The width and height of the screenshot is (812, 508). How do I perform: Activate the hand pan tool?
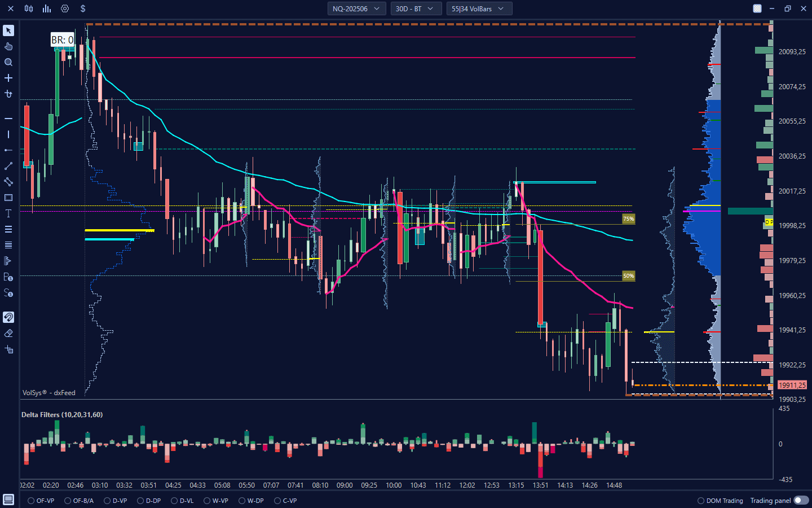point(8,46)
